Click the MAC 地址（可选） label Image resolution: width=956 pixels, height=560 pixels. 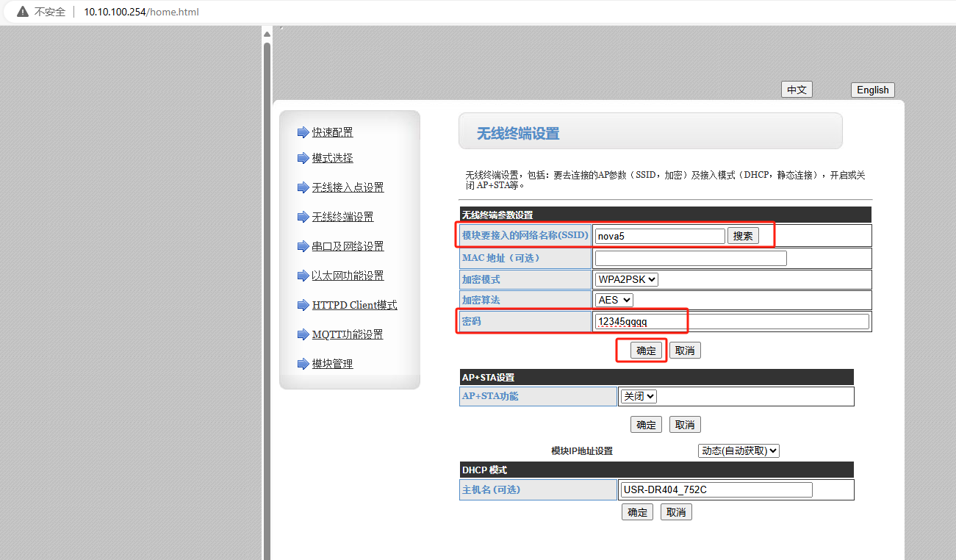501,258
